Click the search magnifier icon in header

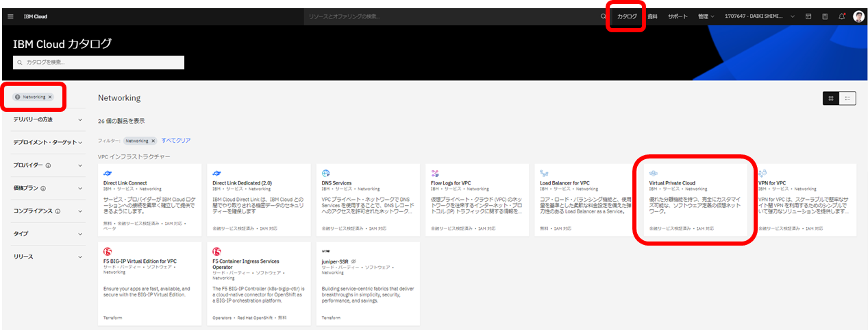coord(603,16)
